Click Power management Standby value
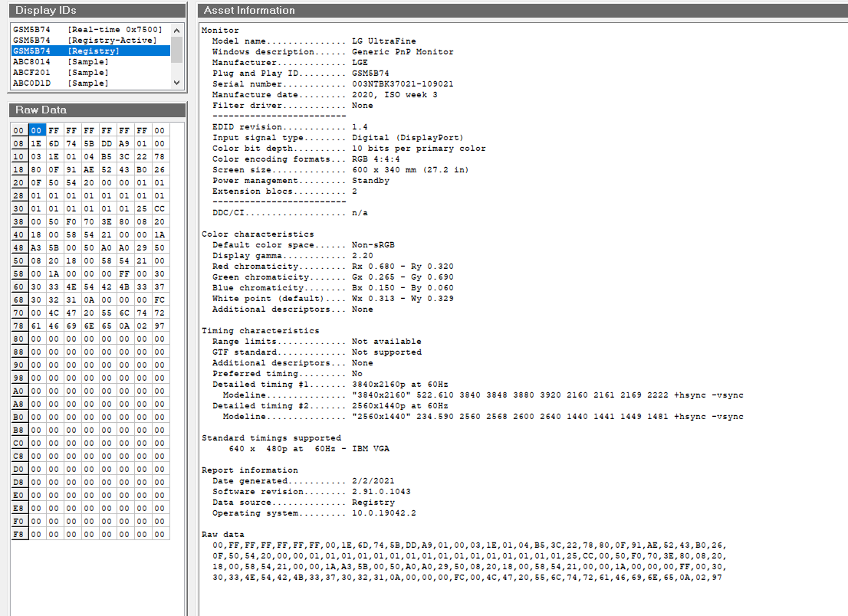This screenshot has width=848, height=616. (x=370, y=181)
